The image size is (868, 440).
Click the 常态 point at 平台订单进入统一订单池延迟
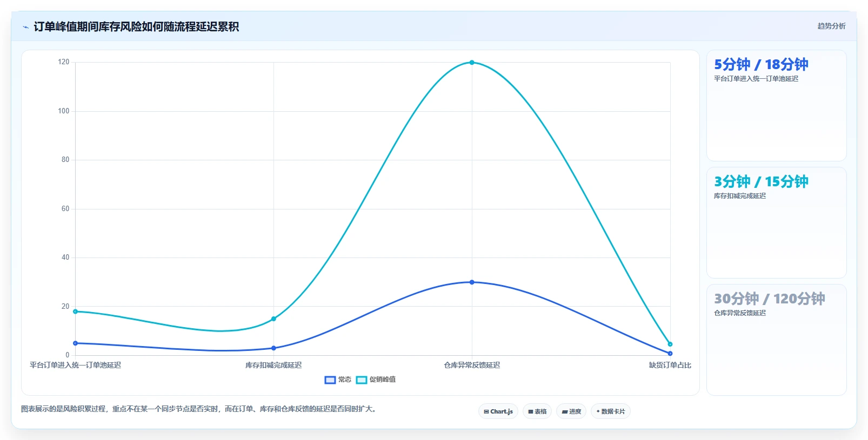(x=75, y=343)
